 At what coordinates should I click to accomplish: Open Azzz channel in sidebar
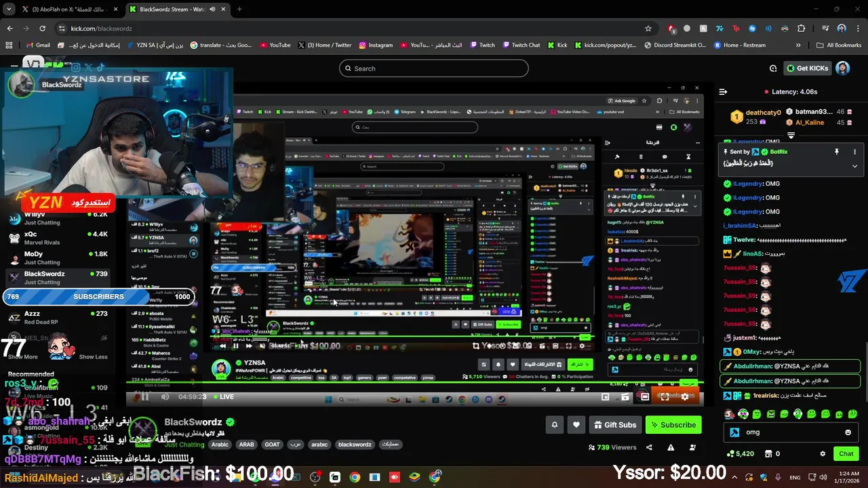57,317
